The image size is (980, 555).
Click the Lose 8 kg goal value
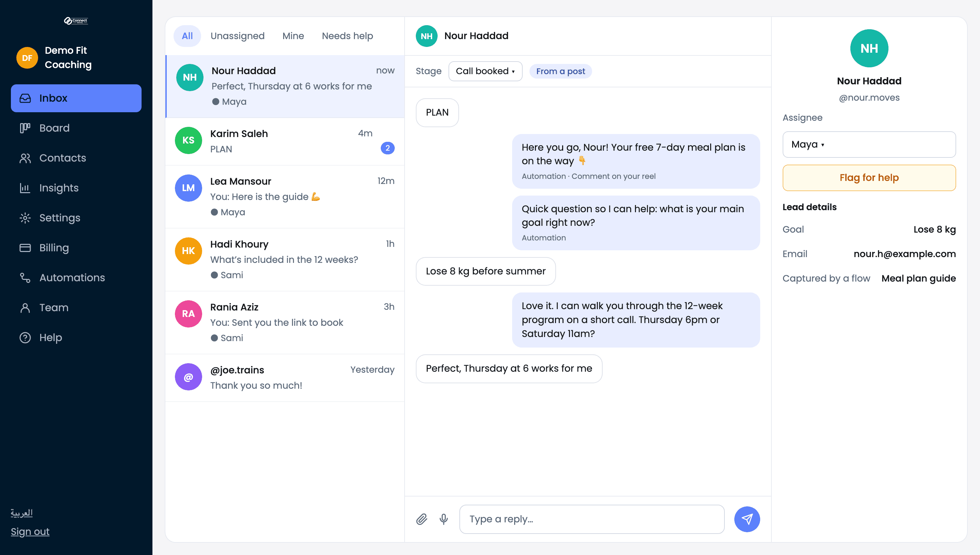pyautogui.click(x=934, y=230)
